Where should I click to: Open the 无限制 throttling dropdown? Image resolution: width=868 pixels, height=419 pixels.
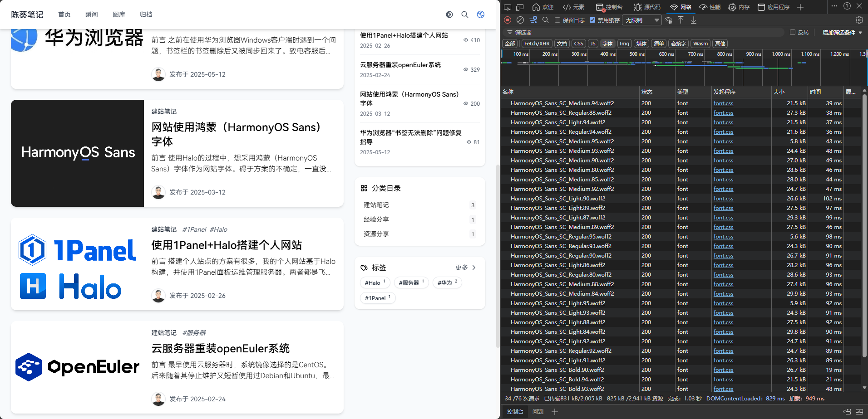[x=641, y=20]
